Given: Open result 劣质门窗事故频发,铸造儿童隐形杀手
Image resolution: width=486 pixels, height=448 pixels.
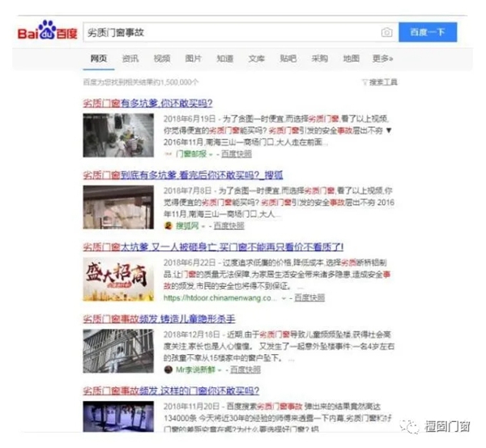Looking at the screenshot, I should pyautogui.click(x=159, y=318).
